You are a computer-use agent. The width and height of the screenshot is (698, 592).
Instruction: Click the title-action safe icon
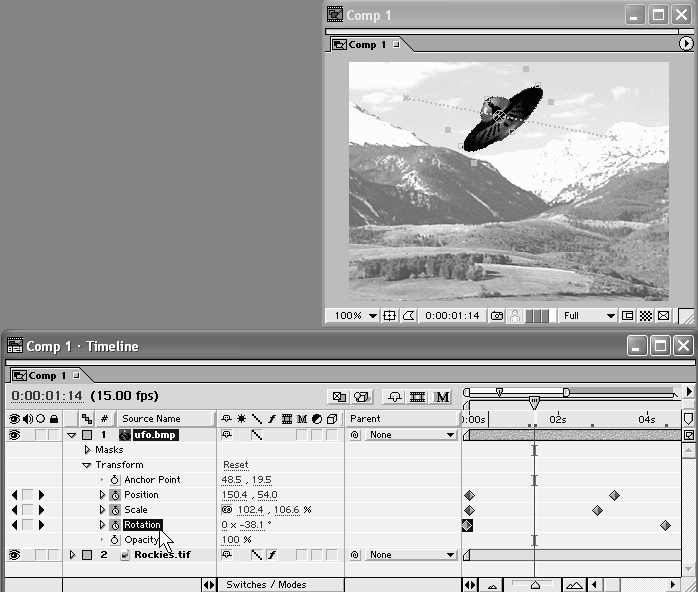[x=390, y=316]
